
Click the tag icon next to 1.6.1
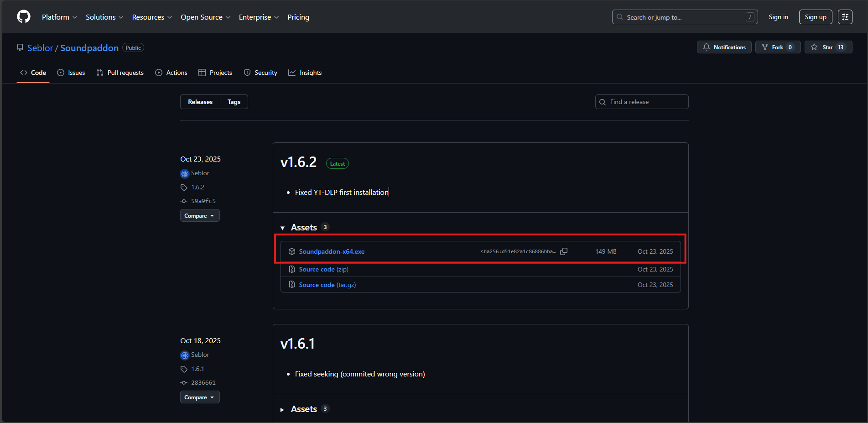pos(184,369)
